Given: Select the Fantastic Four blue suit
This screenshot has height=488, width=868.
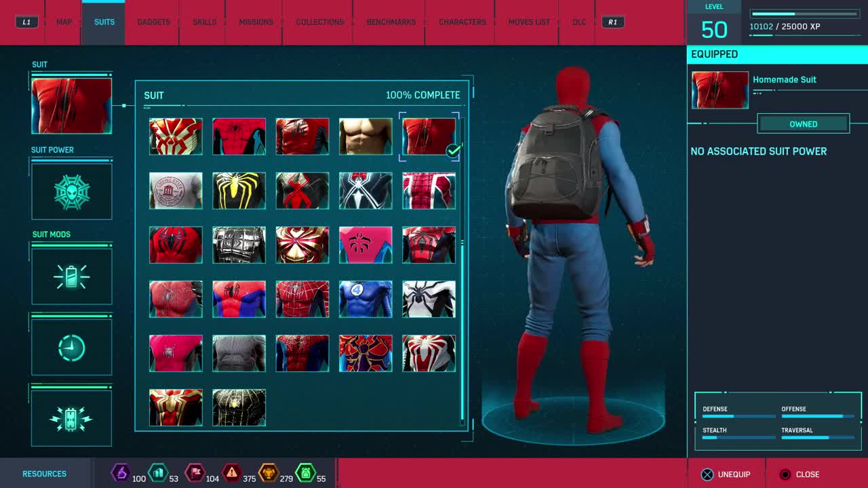Looking at the screenshot, I should (x=366, y=299).
